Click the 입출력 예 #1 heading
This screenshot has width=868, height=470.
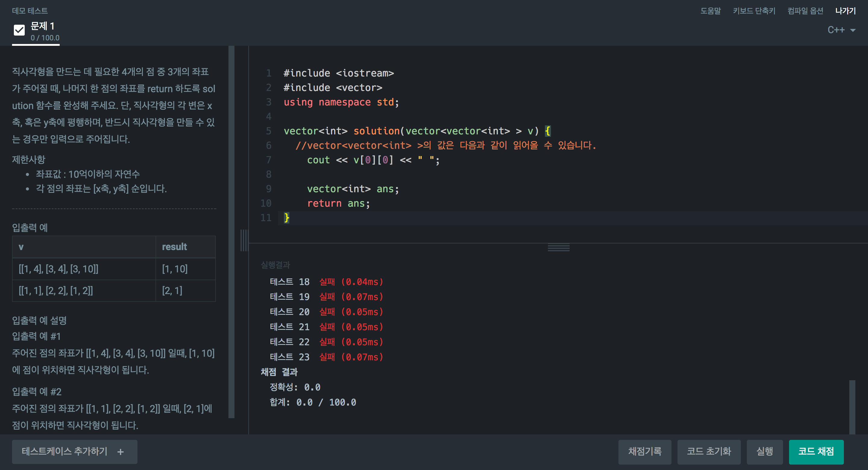[x=36, y=336]
